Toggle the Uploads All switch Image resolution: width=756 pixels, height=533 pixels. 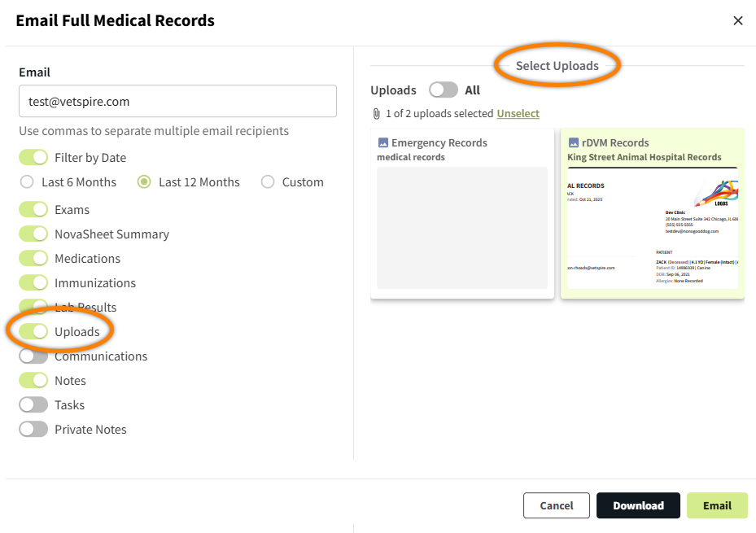[x=443, y=90]
